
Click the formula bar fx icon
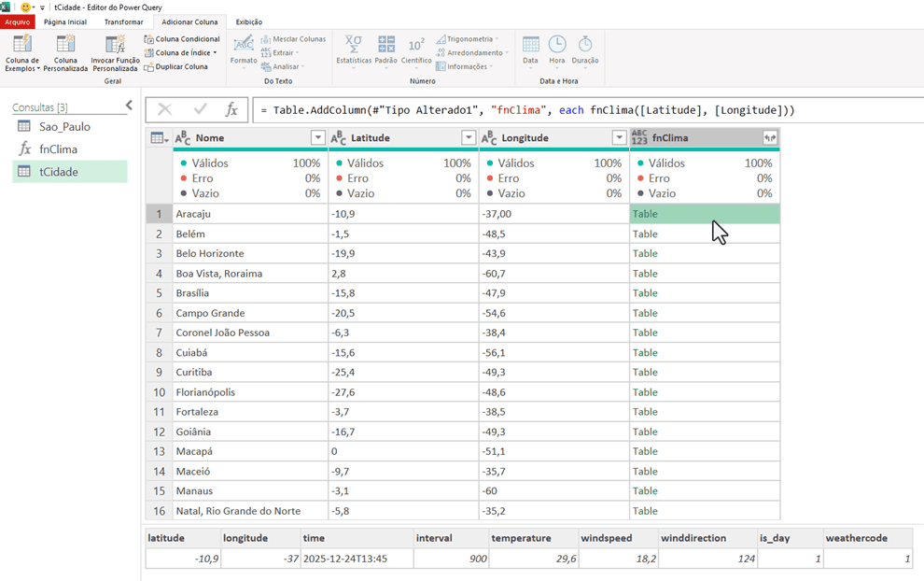tap(231, 110)
